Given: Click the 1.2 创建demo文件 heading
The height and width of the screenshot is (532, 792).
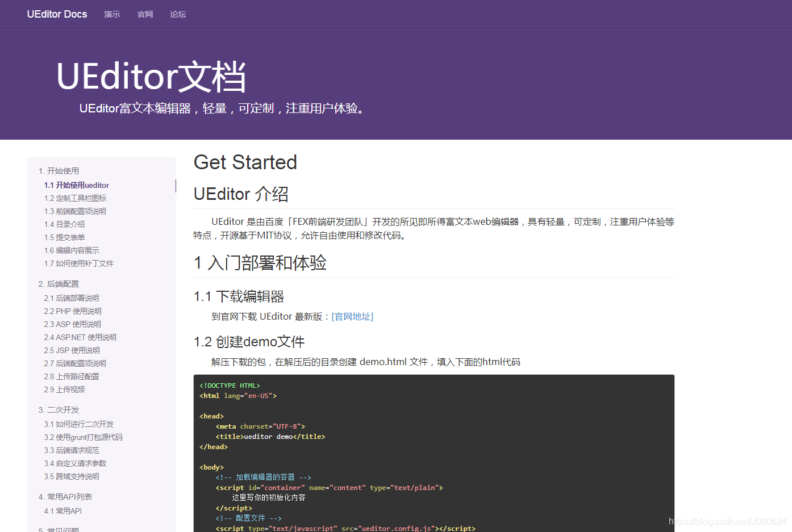Looking at the screenshot, I should click(249, 342).
